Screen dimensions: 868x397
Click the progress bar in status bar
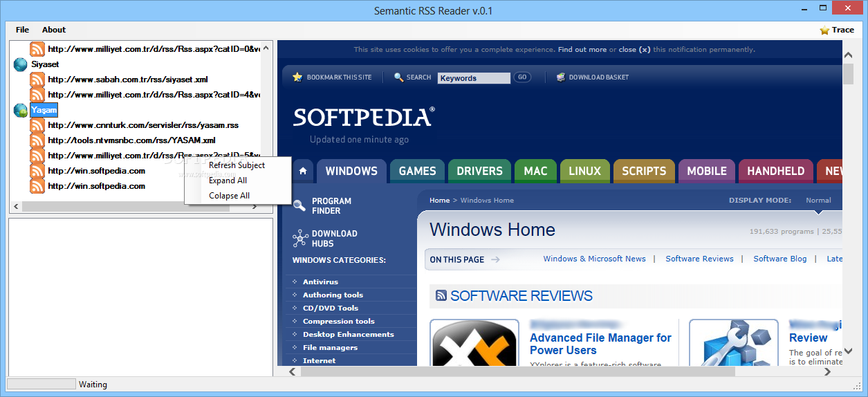click(x=41, y=384)
